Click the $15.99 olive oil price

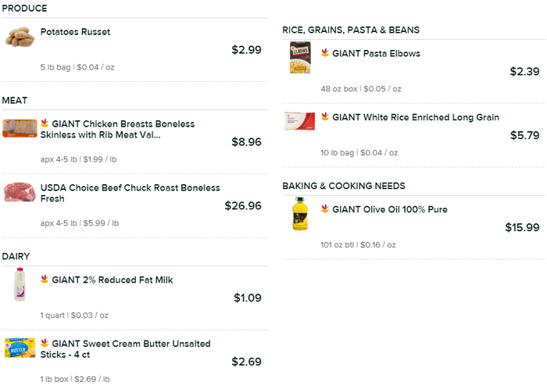click(x=522, y=228)
